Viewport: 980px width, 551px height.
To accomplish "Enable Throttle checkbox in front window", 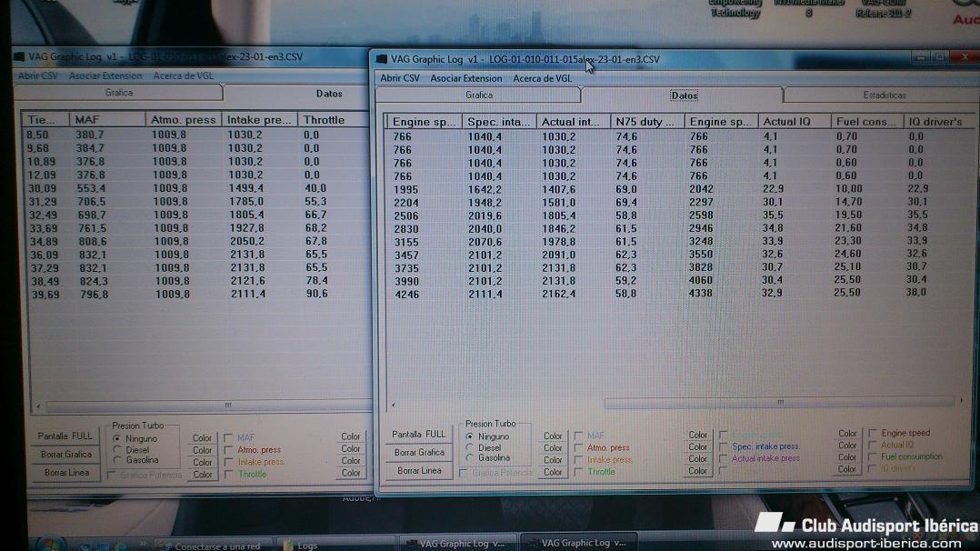I will pyautogui.click(x=578, y=472).
